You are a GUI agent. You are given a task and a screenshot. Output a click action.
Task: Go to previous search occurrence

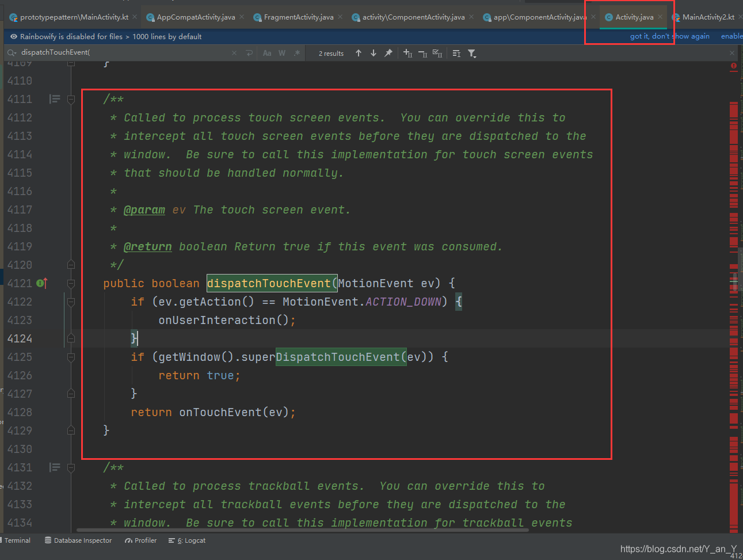(359, 53)
